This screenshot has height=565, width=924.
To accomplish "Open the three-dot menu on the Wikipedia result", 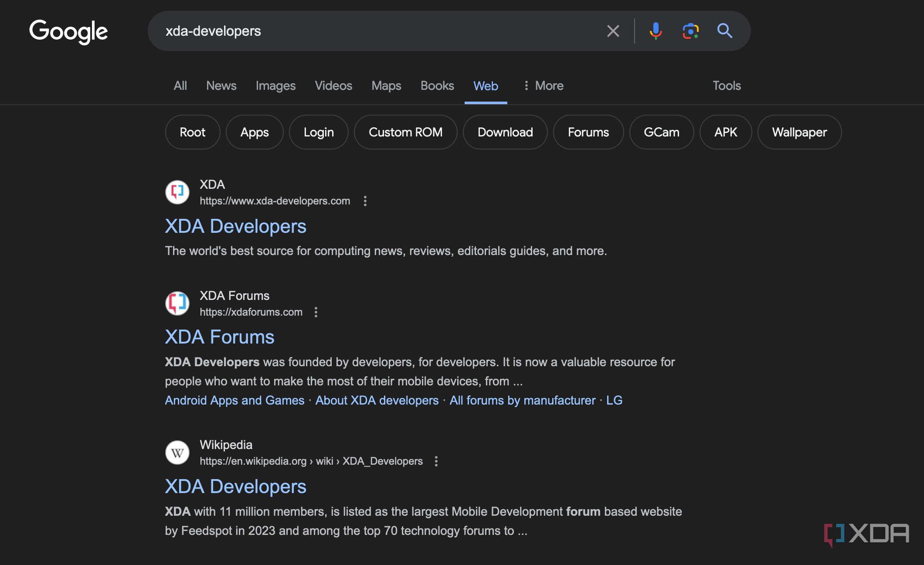I will tap(436, 461).
